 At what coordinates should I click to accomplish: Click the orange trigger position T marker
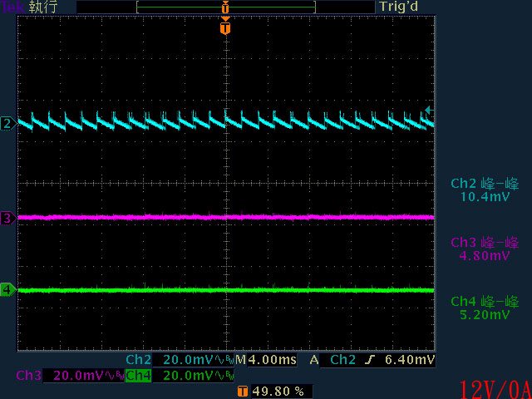pyautogui.click(x=224, y=28)
